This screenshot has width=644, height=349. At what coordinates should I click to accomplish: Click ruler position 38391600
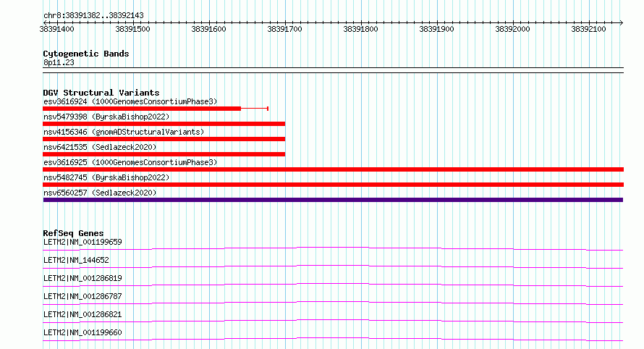tap(208, 29)
